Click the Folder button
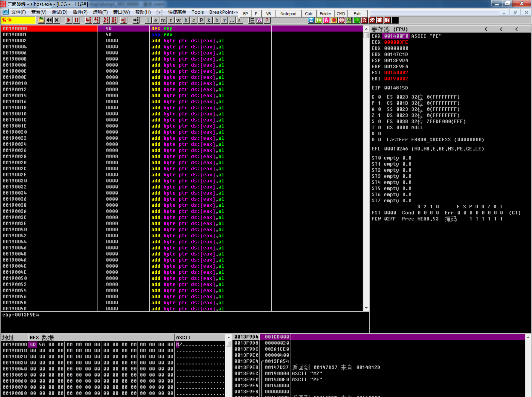Viewport: 532px width, 397px height. [x=325, y=14]
